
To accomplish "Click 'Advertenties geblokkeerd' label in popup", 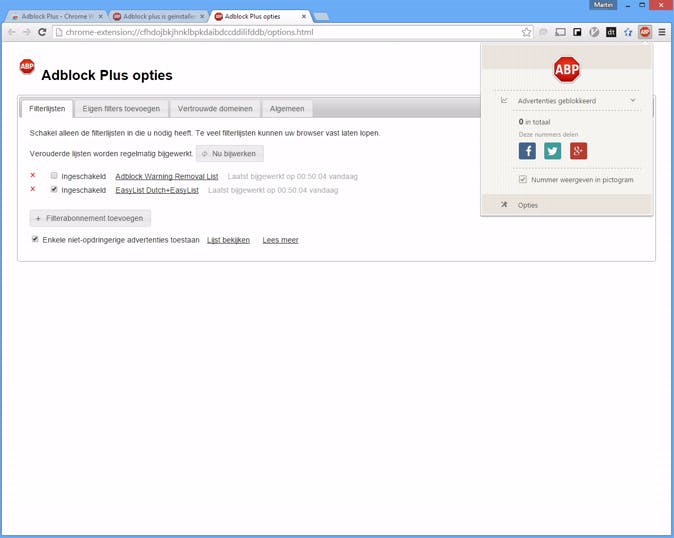I will click(x=557, y=101).
